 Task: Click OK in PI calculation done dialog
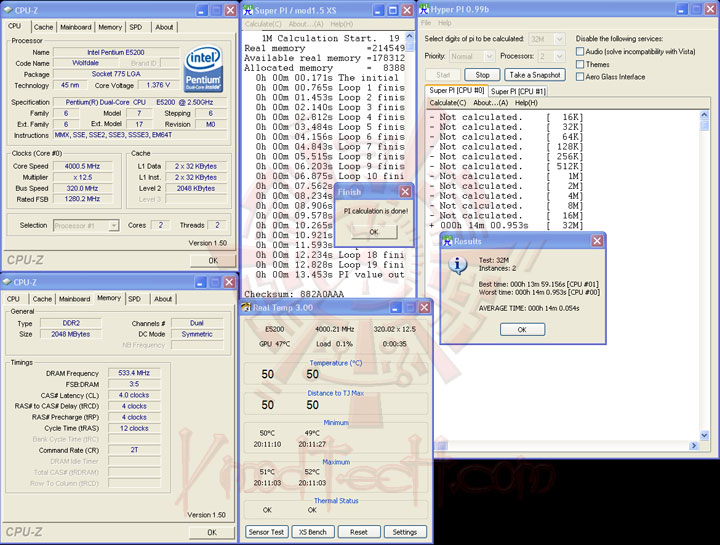point(374,232)
